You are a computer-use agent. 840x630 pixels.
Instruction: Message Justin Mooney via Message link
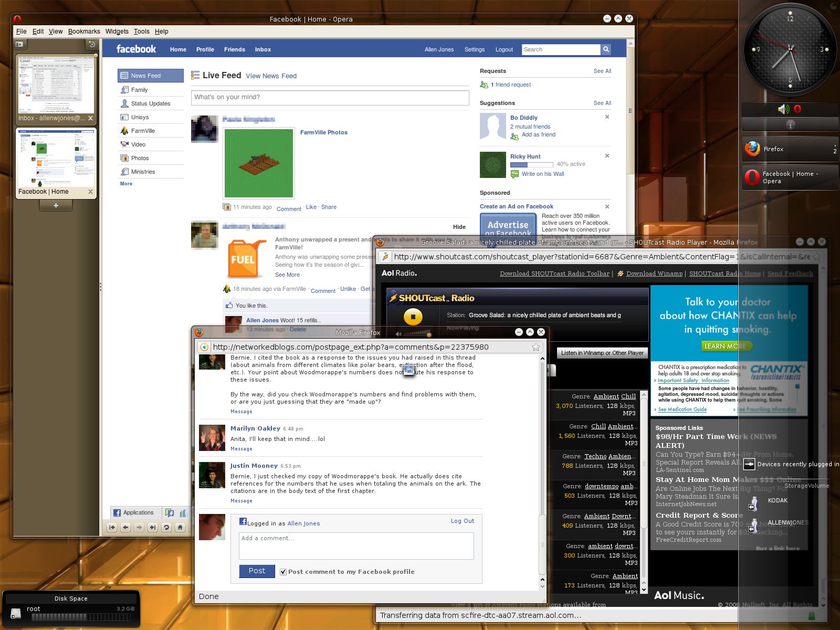(x=241, y=501)
